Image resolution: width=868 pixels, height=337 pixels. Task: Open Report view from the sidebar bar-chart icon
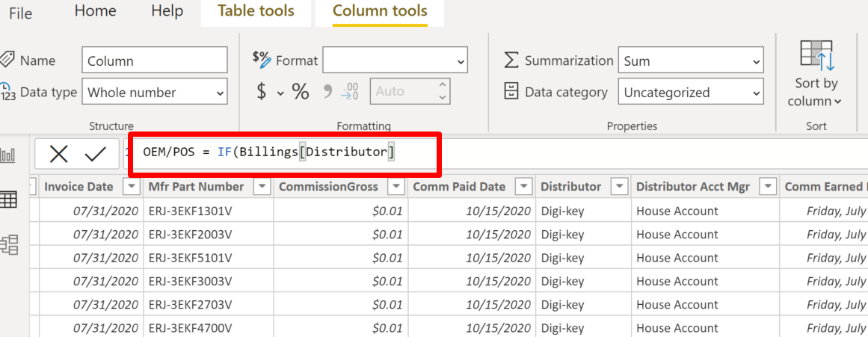(x=9, y=155)
